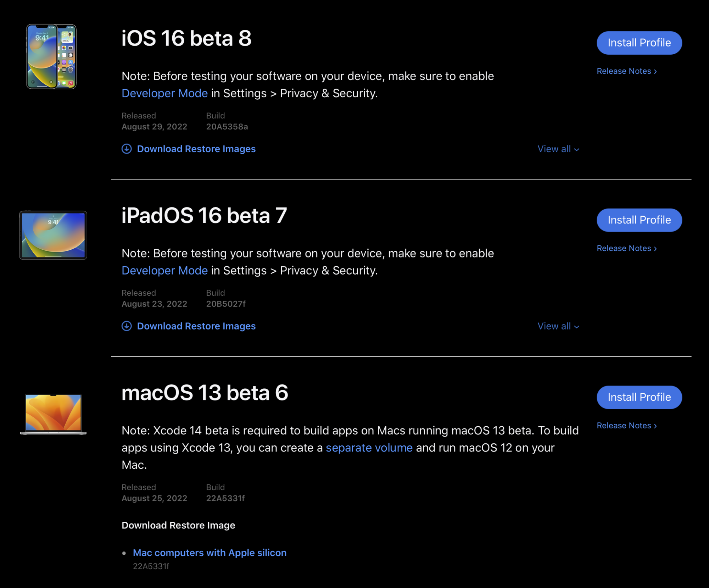709x588 pixels.
Task: Open Release Notes for iPadOS 16 beta 7
Action: tap(627, 248)
